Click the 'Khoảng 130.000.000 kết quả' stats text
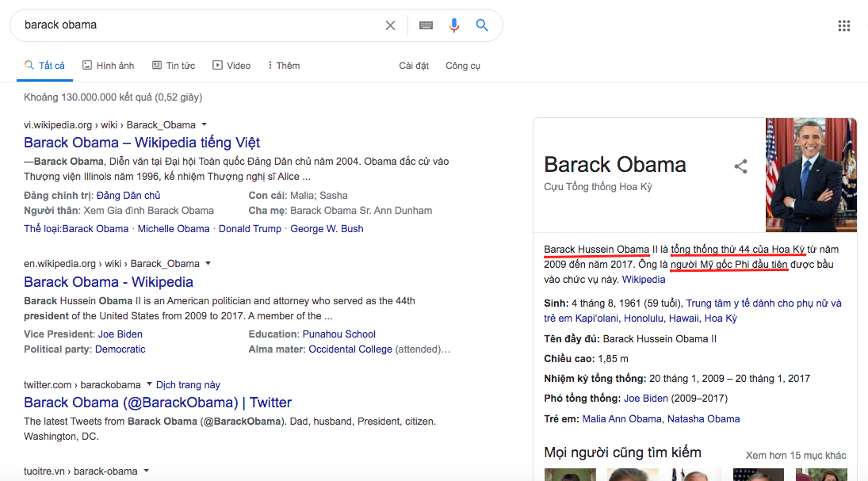868x481 pixels. [113, 97]
